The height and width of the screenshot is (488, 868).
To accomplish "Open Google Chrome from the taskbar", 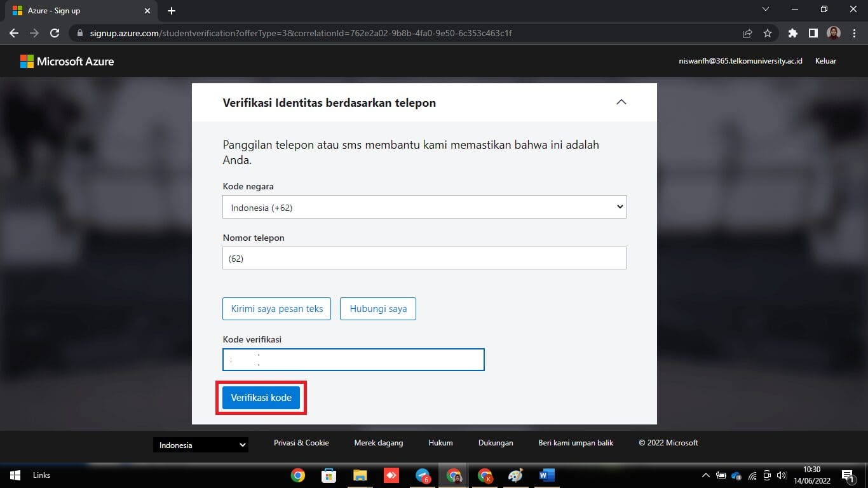I will [x=297, y=475].
